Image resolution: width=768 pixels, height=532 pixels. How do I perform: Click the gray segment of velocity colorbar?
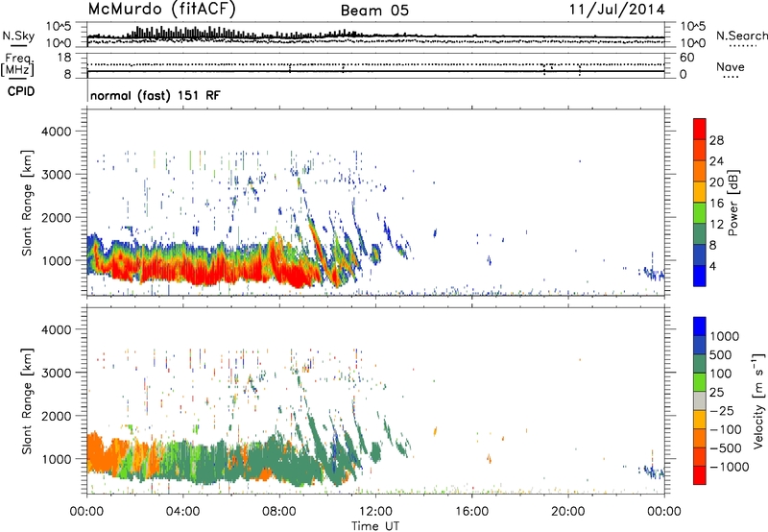coord(700,401)
